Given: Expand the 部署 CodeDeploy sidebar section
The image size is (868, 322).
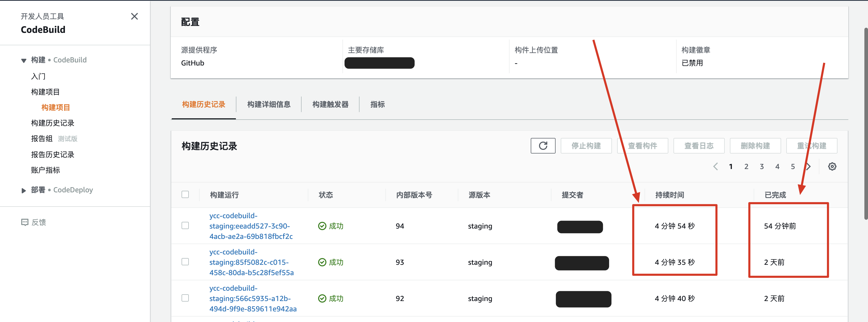Looking at the screenshot, I should click(x=24, y=191).
